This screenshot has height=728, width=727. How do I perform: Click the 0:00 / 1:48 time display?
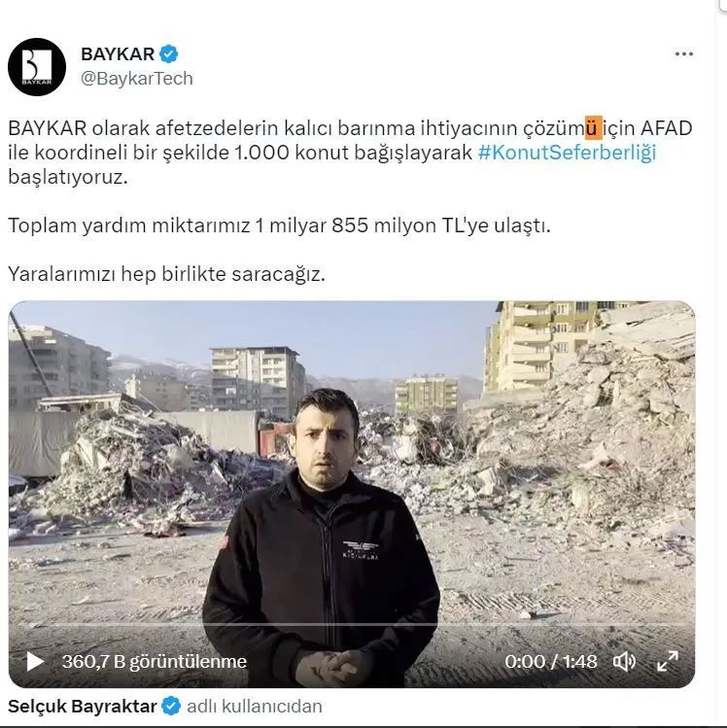click(550, 662)
